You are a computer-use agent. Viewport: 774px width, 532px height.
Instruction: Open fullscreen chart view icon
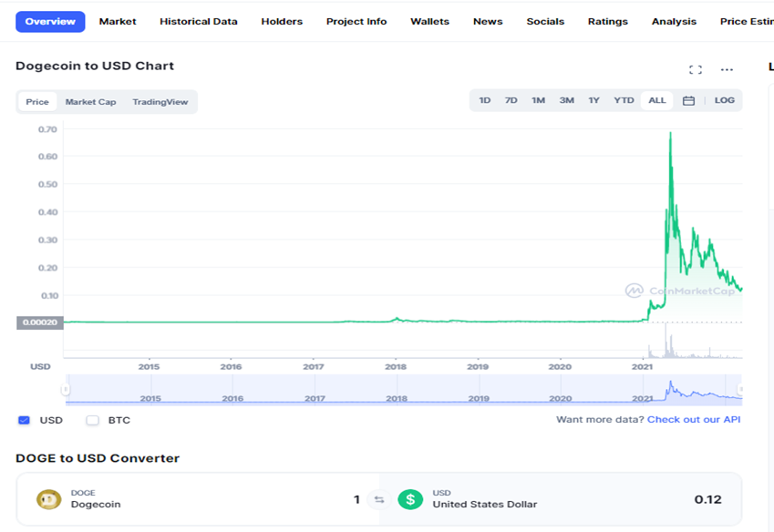(x=696, y=69)
